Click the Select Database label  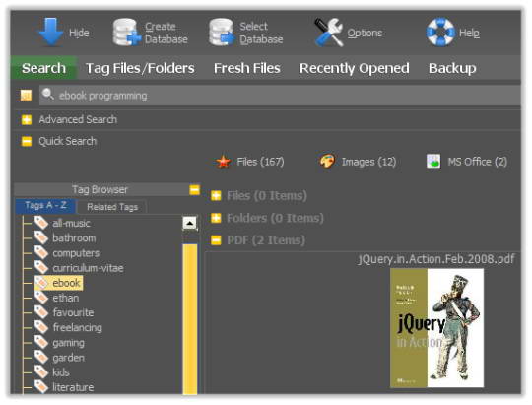coord(261,33)
